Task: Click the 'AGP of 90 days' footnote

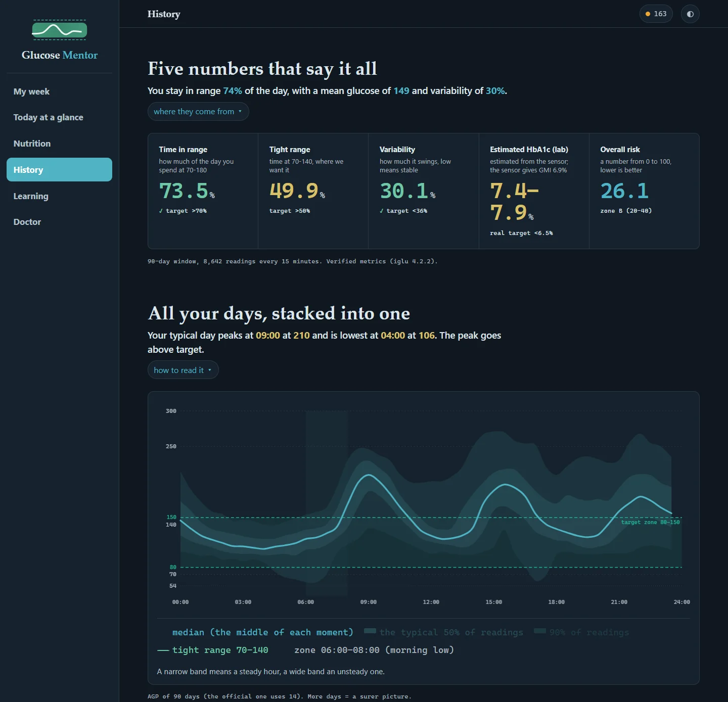Action: click(280, 696)
